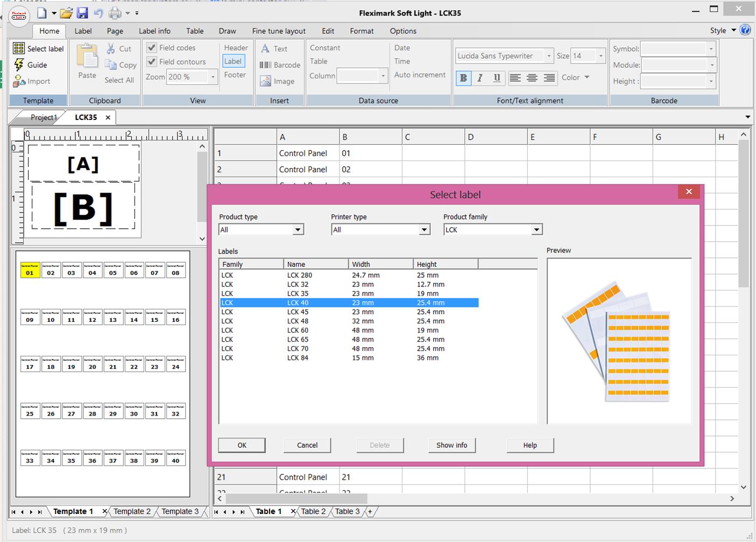Expand the Product family dropdown
The height and width of the screenshot is (542, 756).
coord(536,230)
